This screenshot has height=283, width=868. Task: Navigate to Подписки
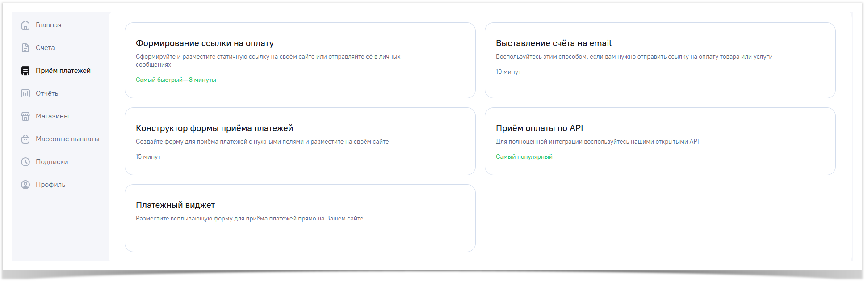[52, 162]
